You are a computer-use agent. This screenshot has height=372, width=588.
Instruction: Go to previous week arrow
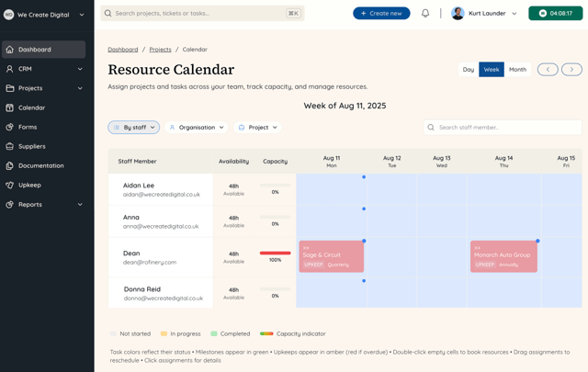(548, 70)
